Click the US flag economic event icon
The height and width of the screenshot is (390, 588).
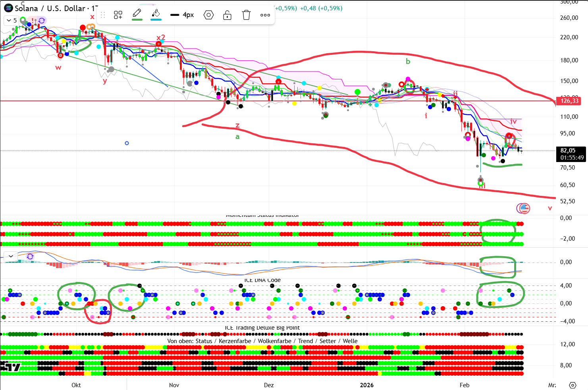pos(524,208)
